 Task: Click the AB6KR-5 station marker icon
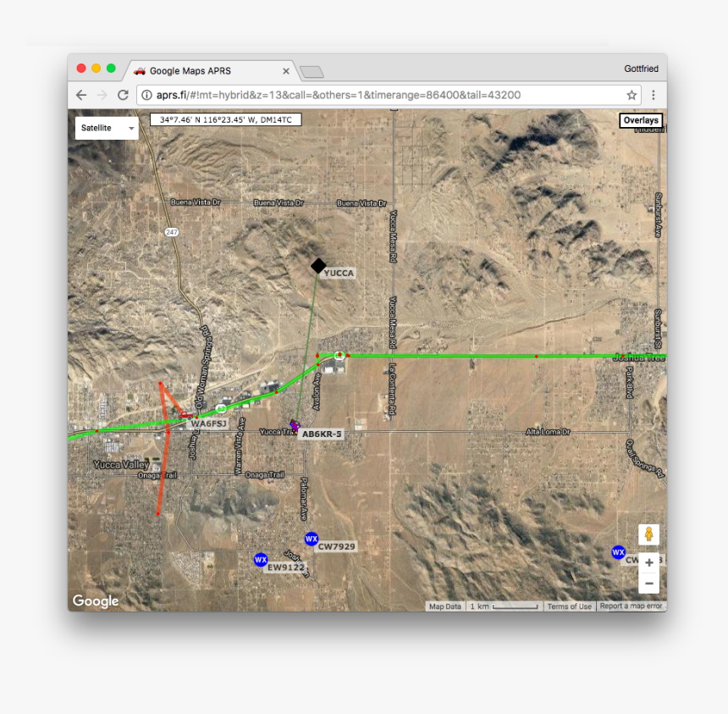tap(295, 425)
